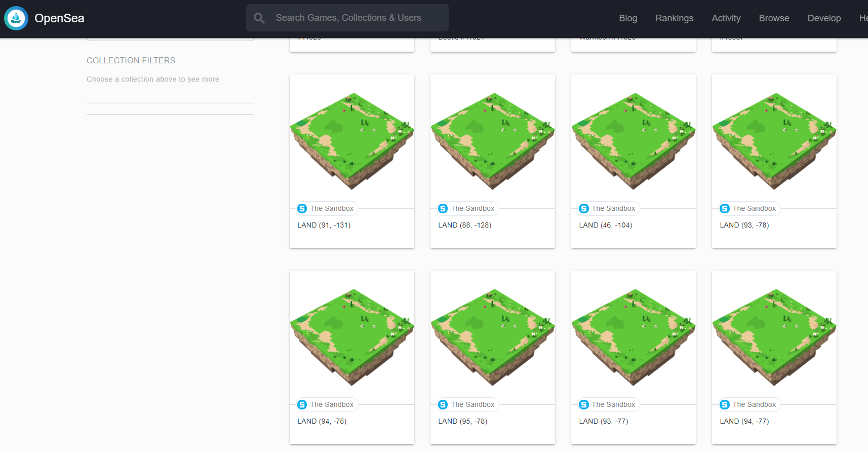Image resolution: width=868 pixels, height=451 pixels.
Task: Open the Blog menu item
Action: (628, 18)
